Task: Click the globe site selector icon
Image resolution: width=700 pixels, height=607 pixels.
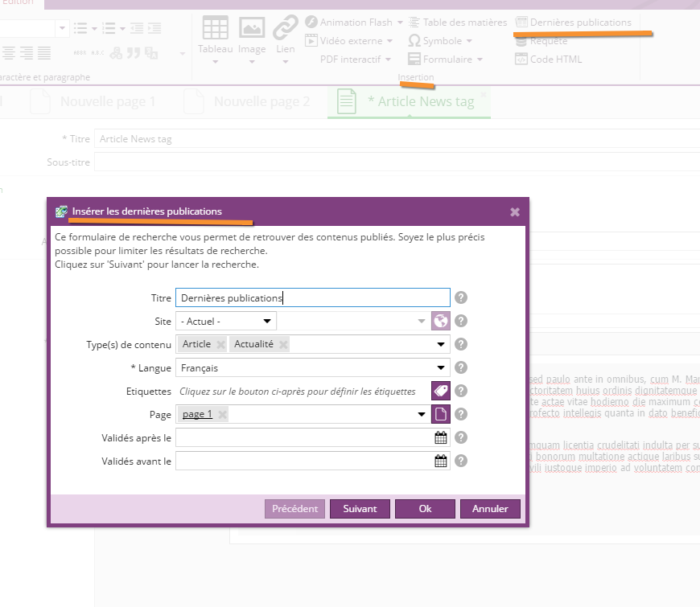Action: pyautogui.click(x=440, y=321)
